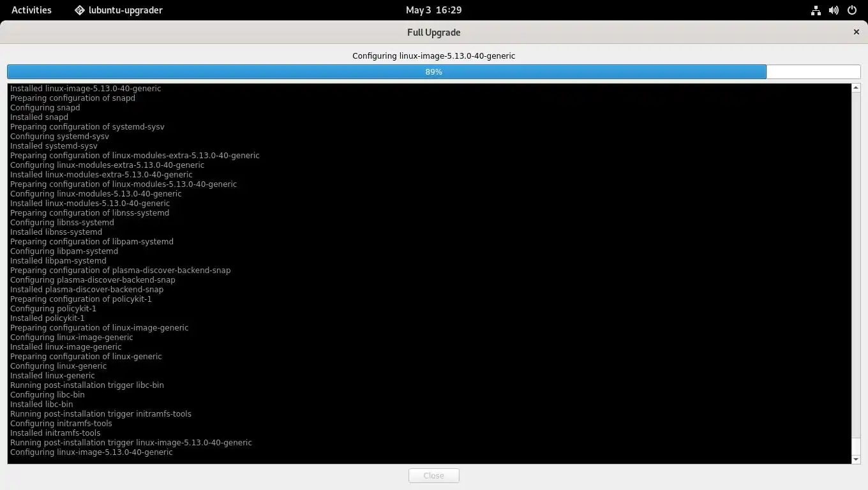Click line "Installed snapd"
This screenshot has height=490, width=868.
coord(39,117)
